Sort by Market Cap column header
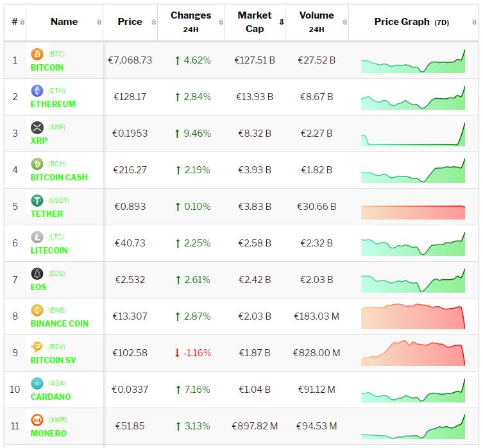The height and width of the screenshot is (448, 483). point(254,22)
